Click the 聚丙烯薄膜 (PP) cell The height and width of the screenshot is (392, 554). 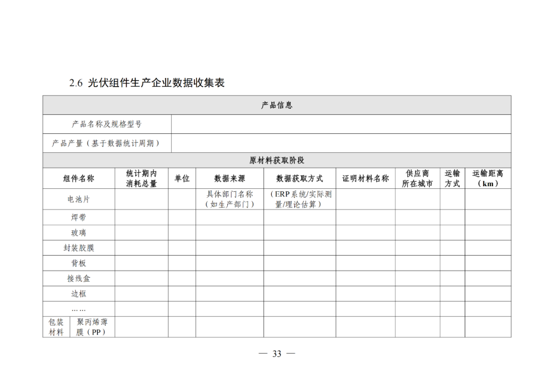[x=92, y=327]
